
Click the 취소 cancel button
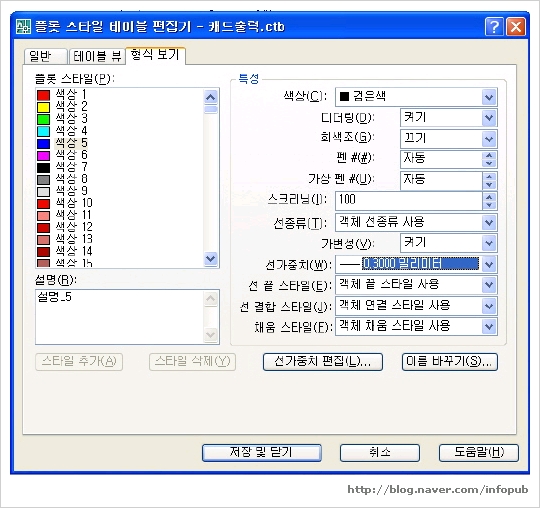tap(380, 453)
